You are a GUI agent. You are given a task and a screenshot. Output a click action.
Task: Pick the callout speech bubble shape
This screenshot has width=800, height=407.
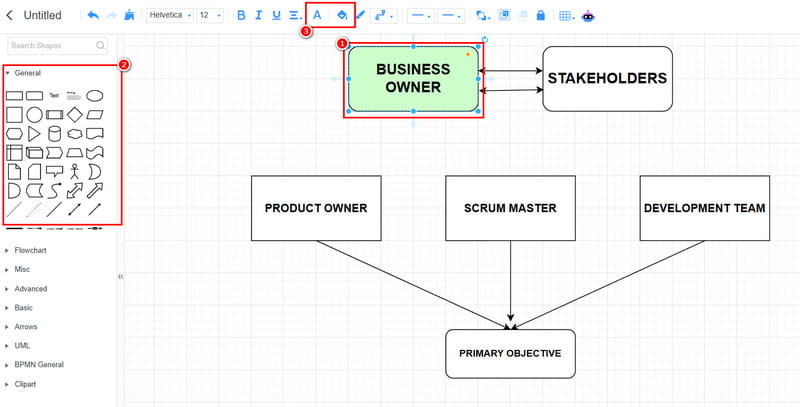click(54, 171)
